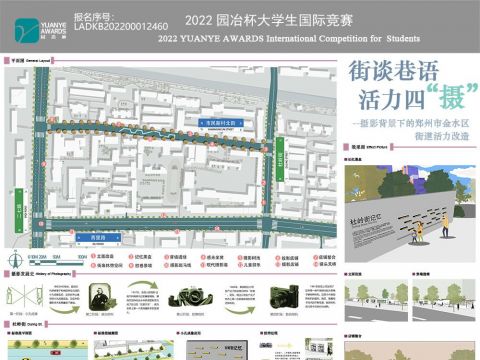The width and height of the screenshot is (480, 360).
Task: Open the right street-tree rendering below the wall image
Action: 444,300
